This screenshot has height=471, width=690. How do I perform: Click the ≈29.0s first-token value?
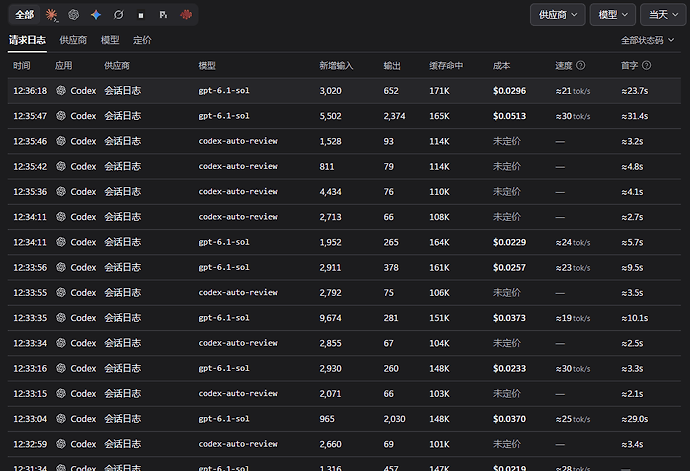point(635,419)
